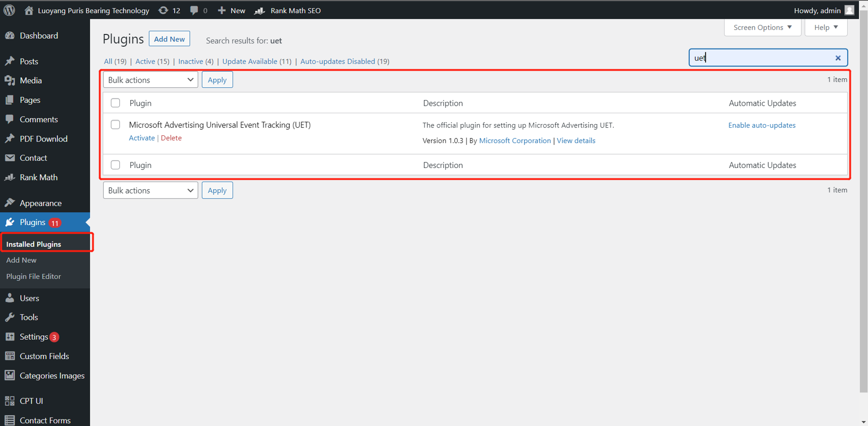Screen dimensions: 868x426
Task: Click the Comments bubble icon in sidebar
Action: click(x=10, y=119)
